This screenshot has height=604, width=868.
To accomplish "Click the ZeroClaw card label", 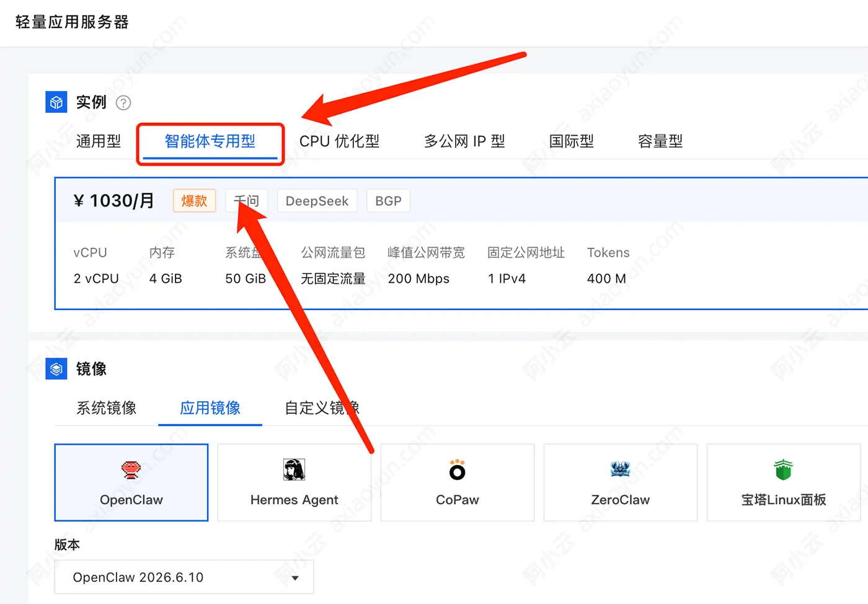I will [621, 500].
